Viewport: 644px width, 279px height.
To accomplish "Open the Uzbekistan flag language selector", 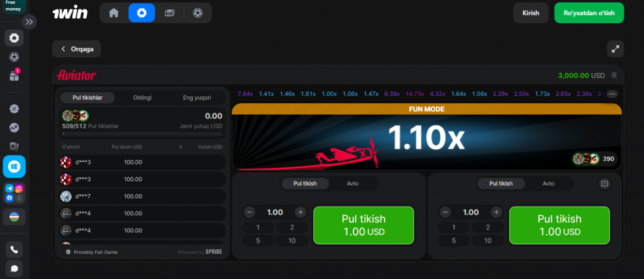I will [x=14, y=217].
